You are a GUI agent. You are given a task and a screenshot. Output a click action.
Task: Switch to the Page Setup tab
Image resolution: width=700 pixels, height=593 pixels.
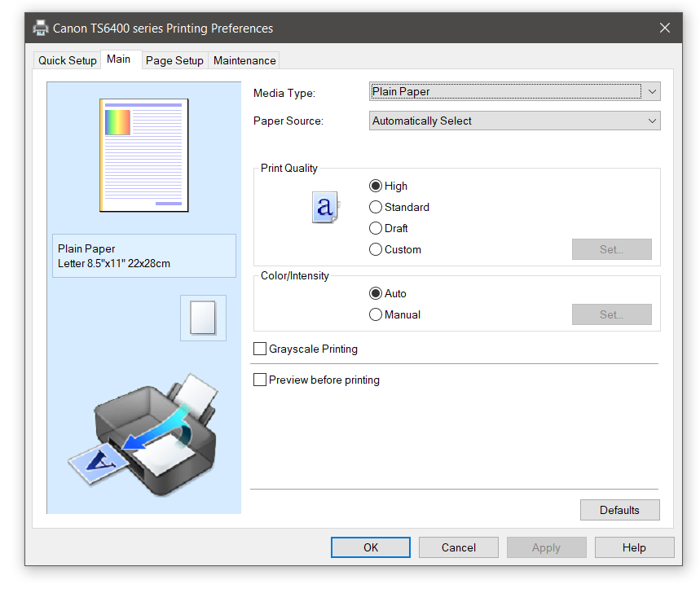point(174,59)
